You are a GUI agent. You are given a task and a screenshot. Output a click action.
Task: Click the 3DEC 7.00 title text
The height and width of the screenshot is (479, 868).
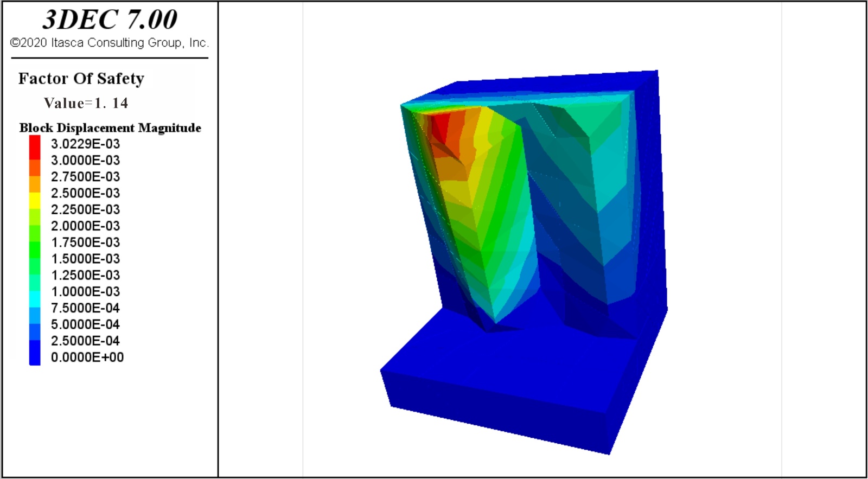point(110,20)
